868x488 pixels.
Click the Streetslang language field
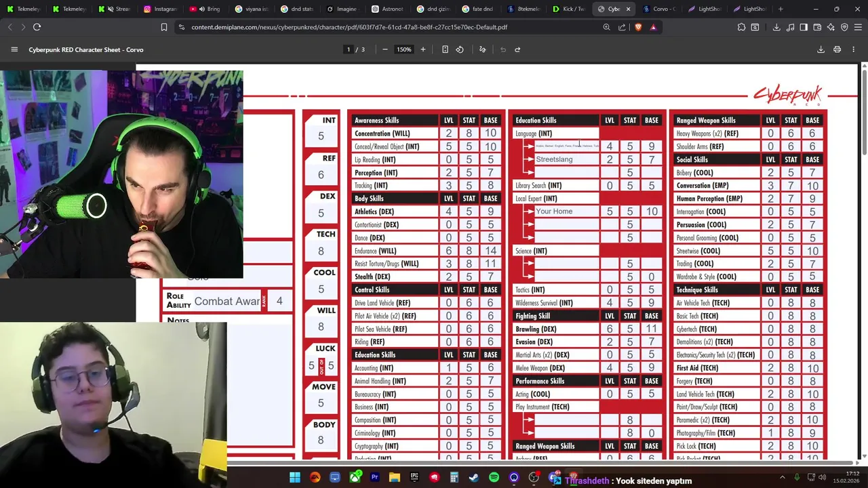(x=567, y=159)
